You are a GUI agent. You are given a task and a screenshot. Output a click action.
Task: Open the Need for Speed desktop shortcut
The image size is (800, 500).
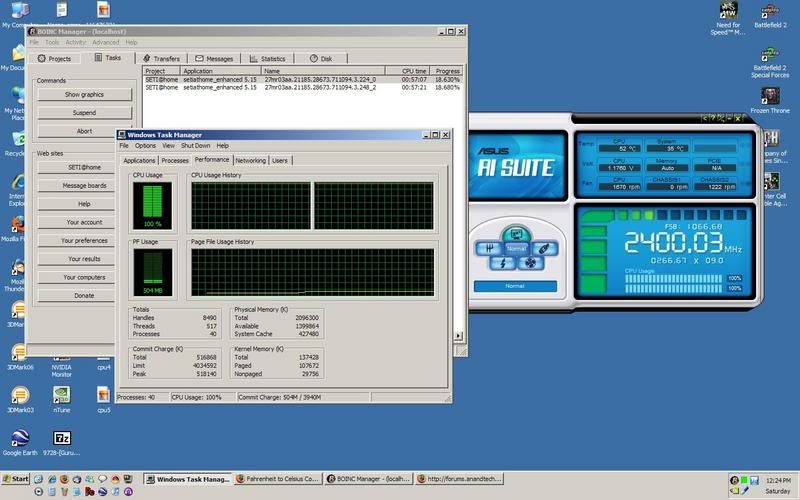728,18
